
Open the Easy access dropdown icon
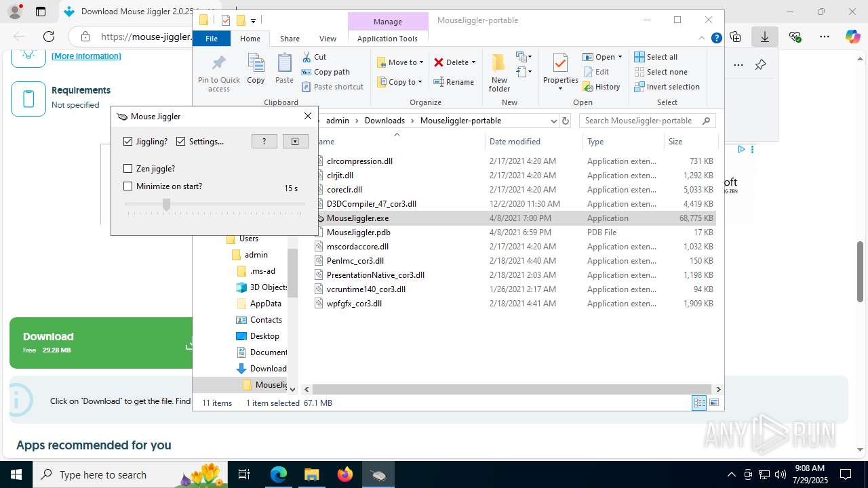[524, 71]
